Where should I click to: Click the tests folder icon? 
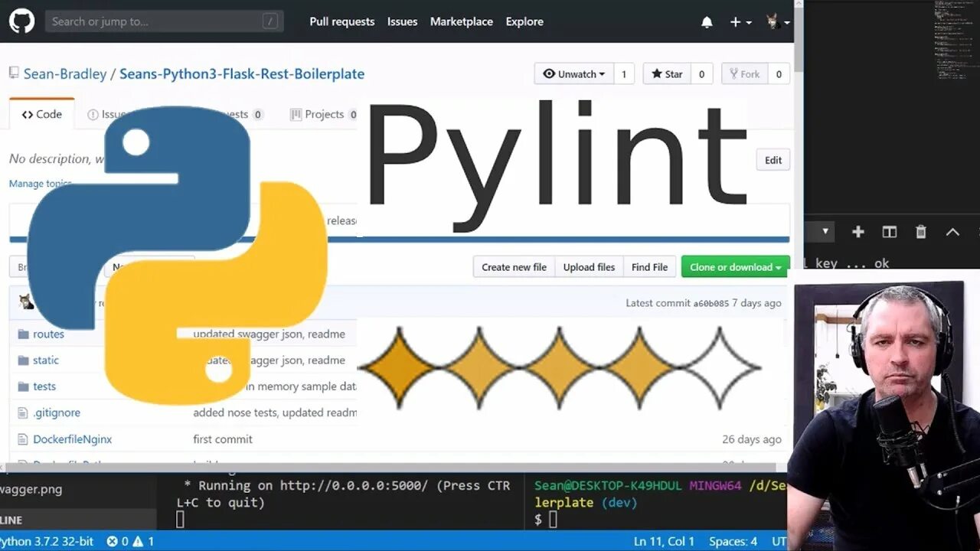pos(23,386)
